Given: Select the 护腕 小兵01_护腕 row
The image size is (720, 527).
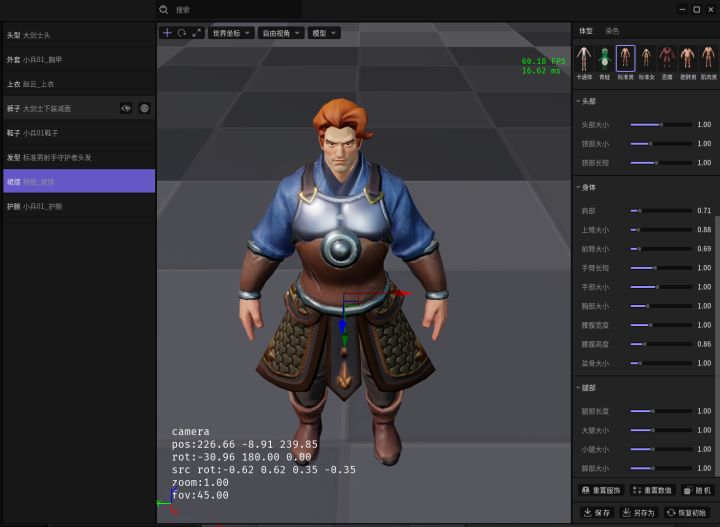Looking at the screenshot, I should click(x=79, y=207).
